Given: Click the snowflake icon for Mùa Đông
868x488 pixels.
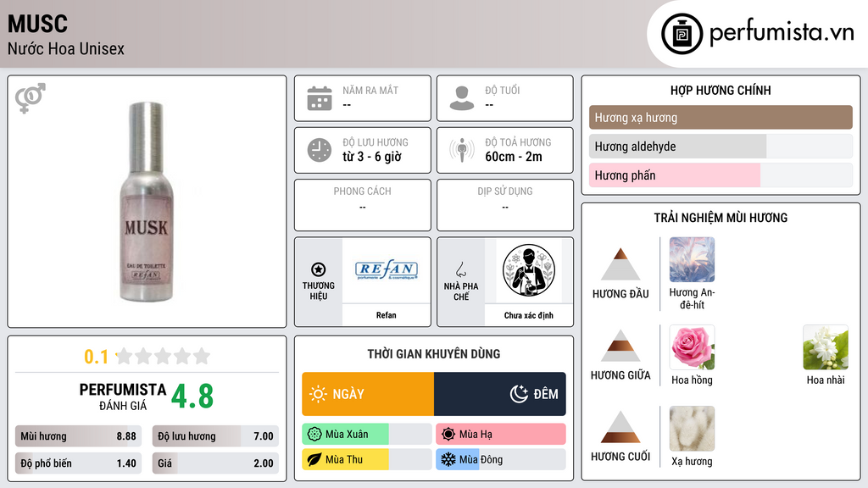Looking at the screenshot, I should (x=448, y=459).
